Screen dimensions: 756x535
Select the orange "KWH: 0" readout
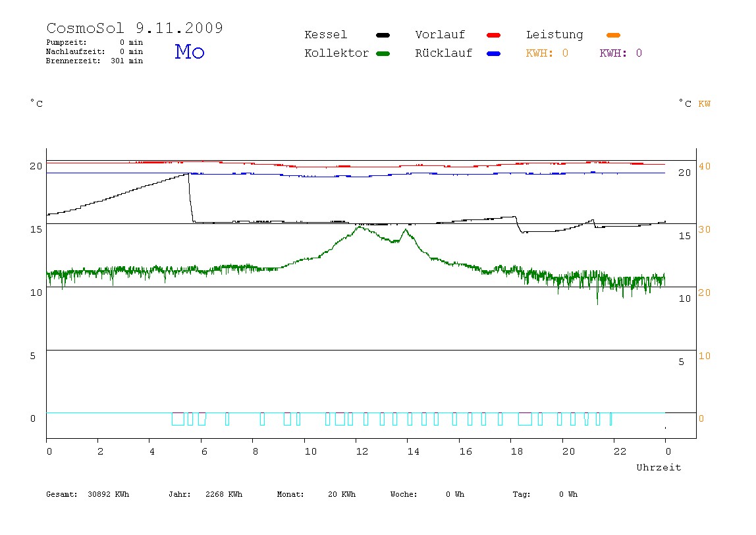click(547, 53)
